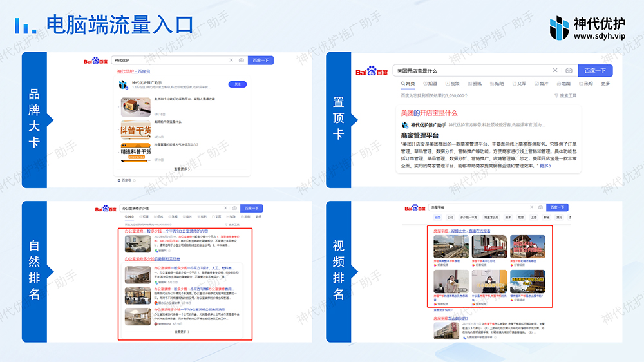This screenshot has height=362, width=644.
Task: Click the camera image-search icon in the 品牌大卡 panel
Action: coord(241,60)
